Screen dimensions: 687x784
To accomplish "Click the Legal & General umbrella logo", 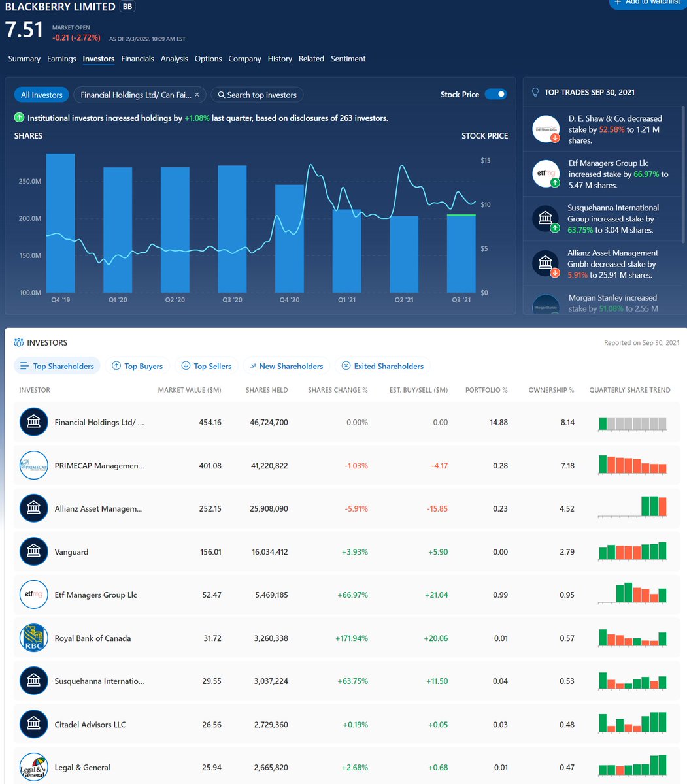I will 33,768.
